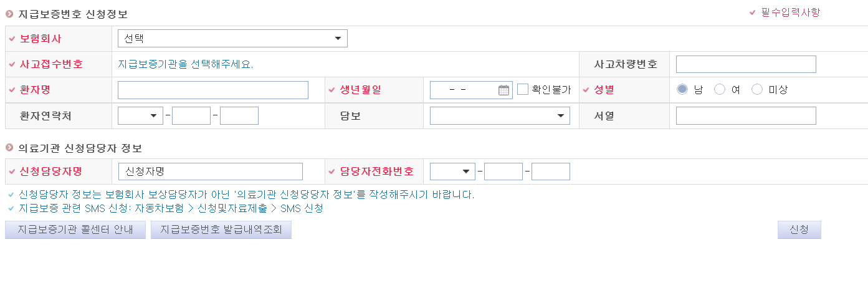
Task: Select the 미상 gender radio button
Action: 757,89
